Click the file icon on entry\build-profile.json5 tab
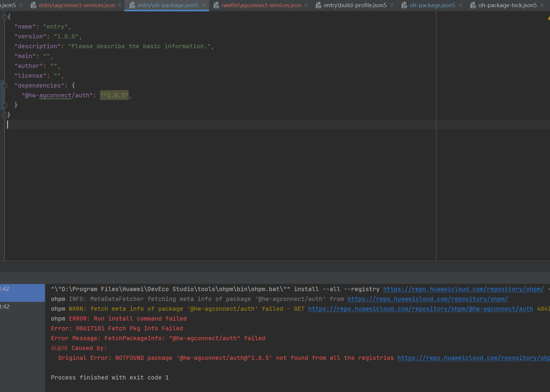Viewport: 550px width, 392px height. (318, 5)
